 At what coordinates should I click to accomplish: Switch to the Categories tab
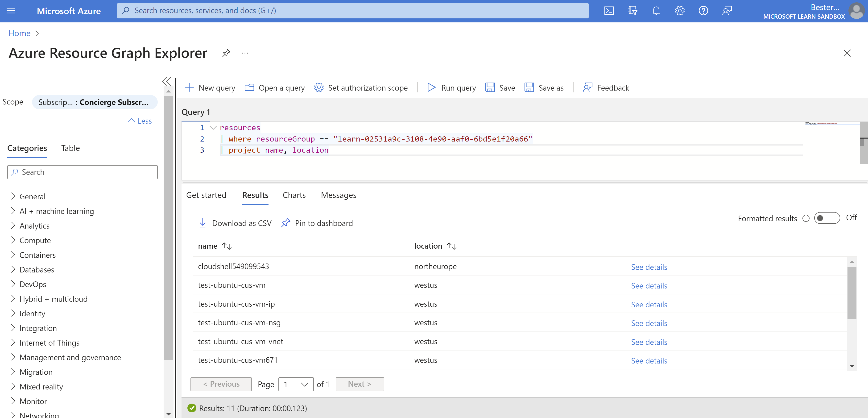click(27, 148)
